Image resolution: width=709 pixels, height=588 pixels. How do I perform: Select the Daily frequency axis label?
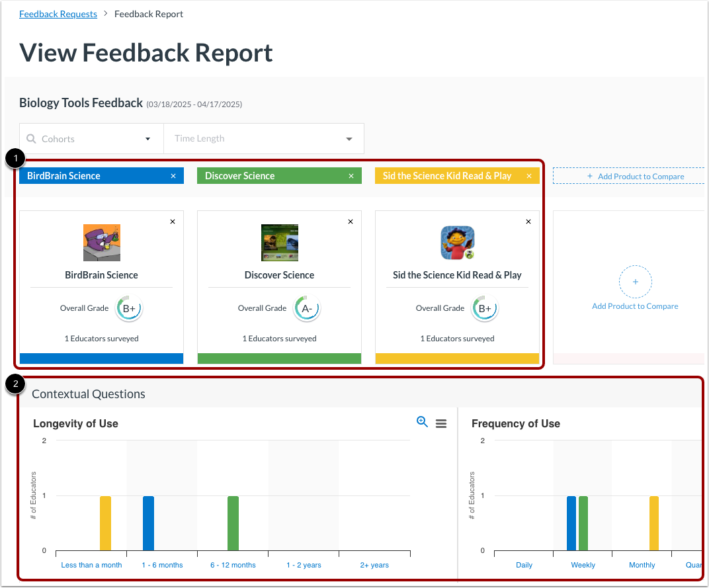[524, 565]
